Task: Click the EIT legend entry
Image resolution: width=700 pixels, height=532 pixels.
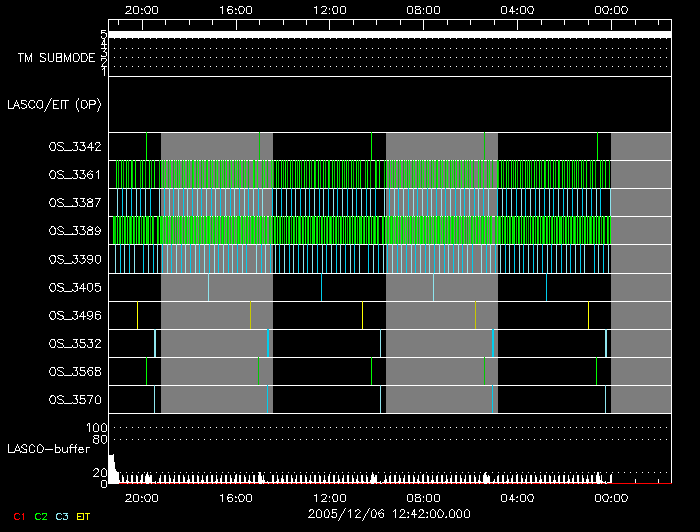Action: click(83, 515)
